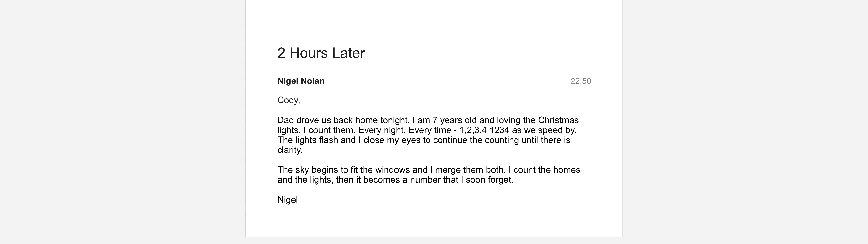The width and height of the screenshot is (868, 244).
Task: Click the word "sky" in the second paragraph
Action: (302, 170)
